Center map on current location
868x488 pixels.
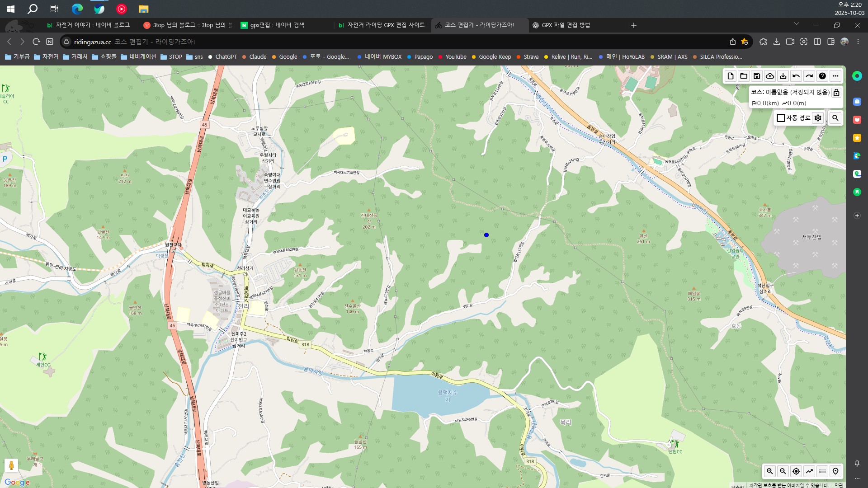click(x=796, y=471)
